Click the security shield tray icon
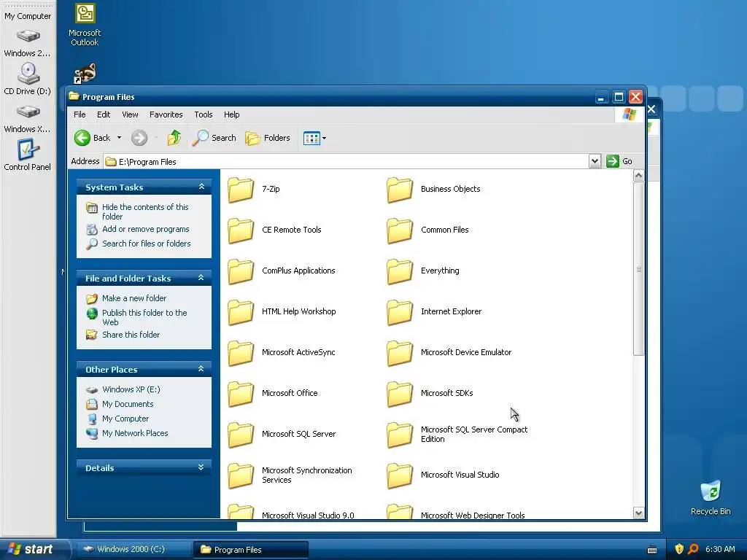747x560 pixels. pyautogui.click(x=679, y=549)
